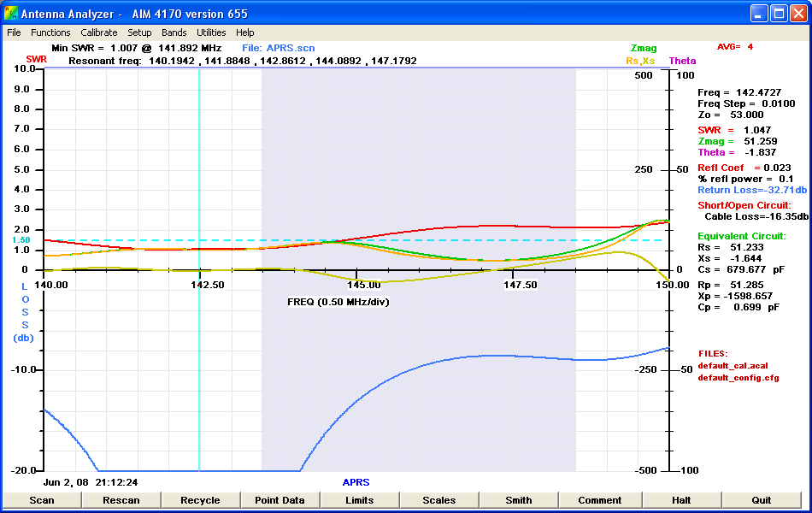This screenshot has width=812, height=513.
Task: Click the File: APRS.scn label
Action: (x=279, y=48)
